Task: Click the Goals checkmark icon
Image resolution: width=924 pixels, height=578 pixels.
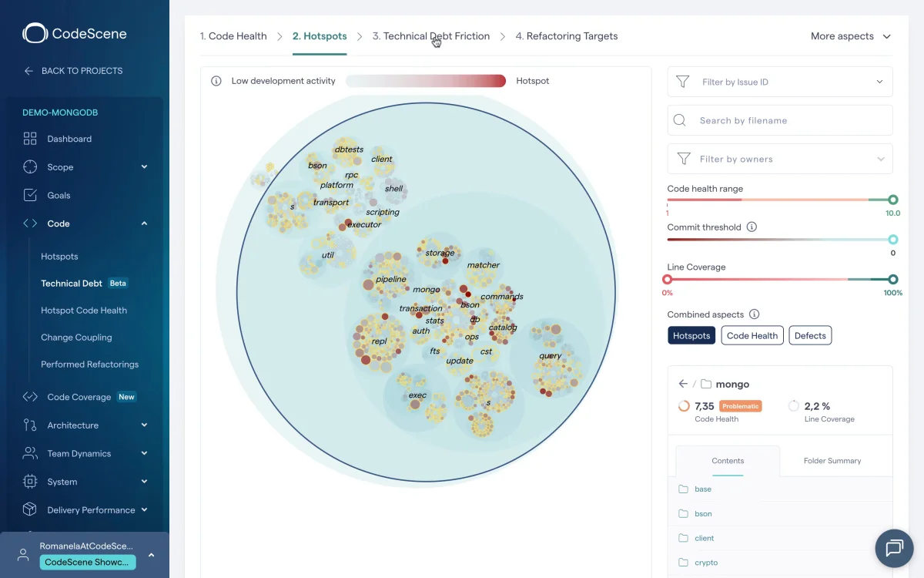Action: pos(30,195)
